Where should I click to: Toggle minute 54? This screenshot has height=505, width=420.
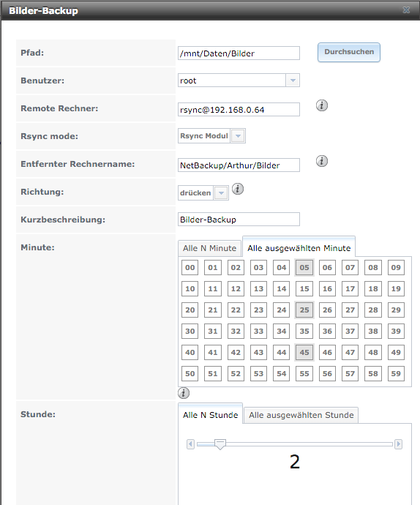tap(281, 373)
